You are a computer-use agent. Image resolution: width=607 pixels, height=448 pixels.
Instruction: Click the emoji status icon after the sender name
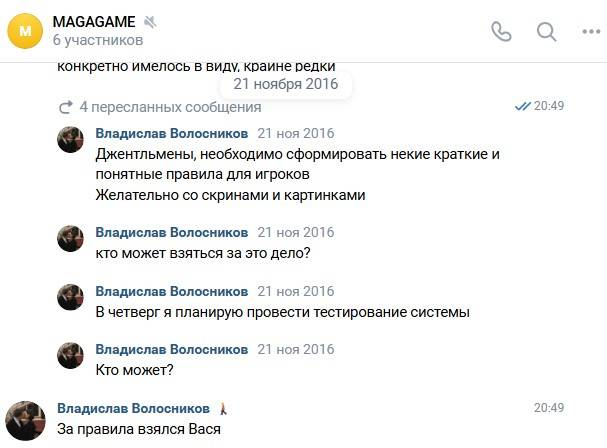223,409
